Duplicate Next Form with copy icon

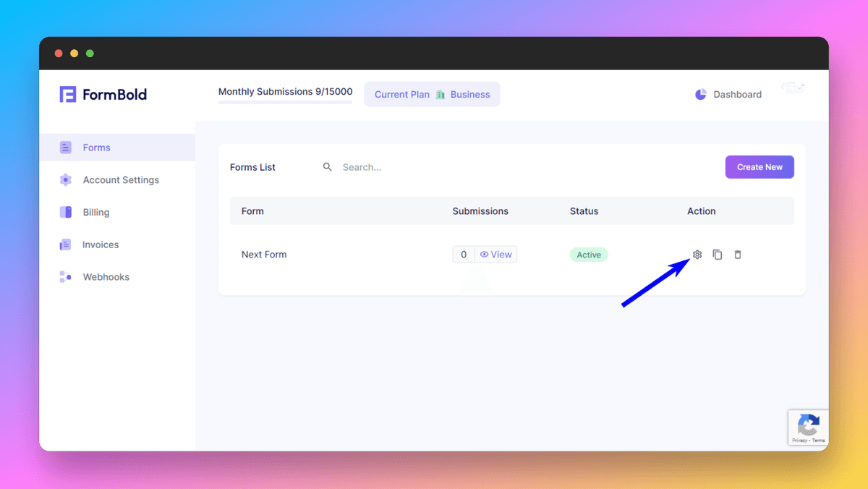pyautogui.click(x=718, y=255)
